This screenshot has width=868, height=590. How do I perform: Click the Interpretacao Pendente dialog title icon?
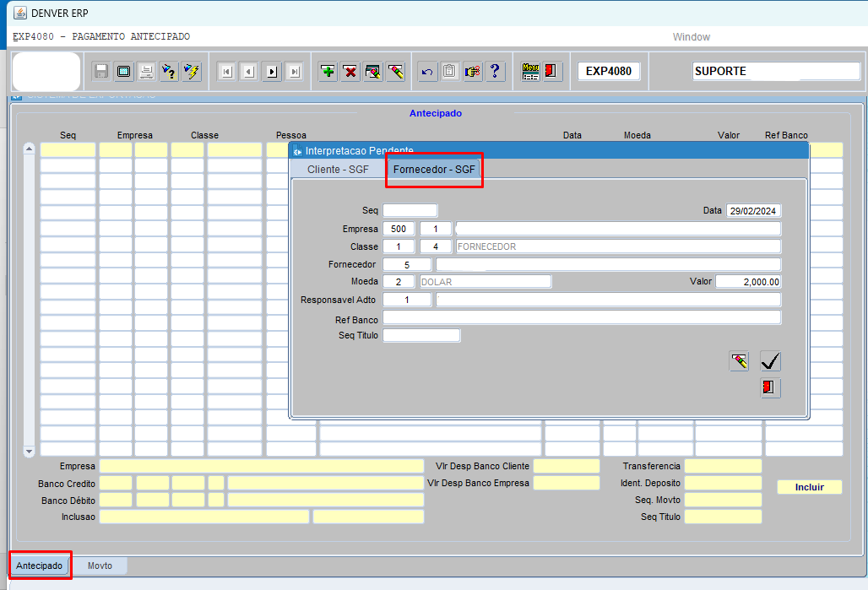click(297, 151)
